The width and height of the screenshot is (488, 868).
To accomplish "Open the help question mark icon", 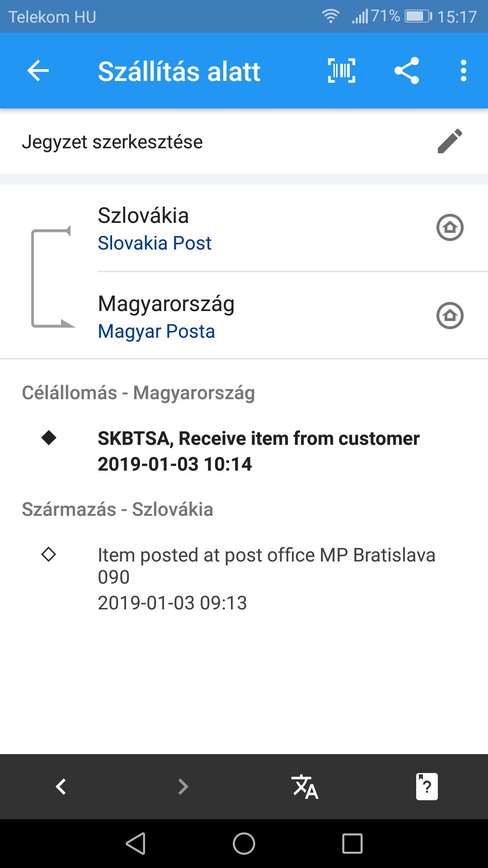I will pyautogui.click(x=427, y=787).
